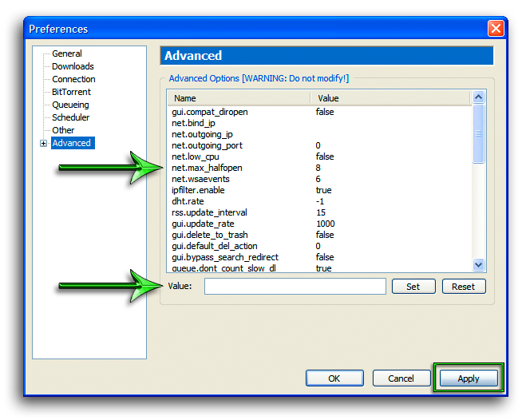Screen dimensions: 526x420
Task: Click value 15 of rss.update_interval
Action: coord(321,212)
